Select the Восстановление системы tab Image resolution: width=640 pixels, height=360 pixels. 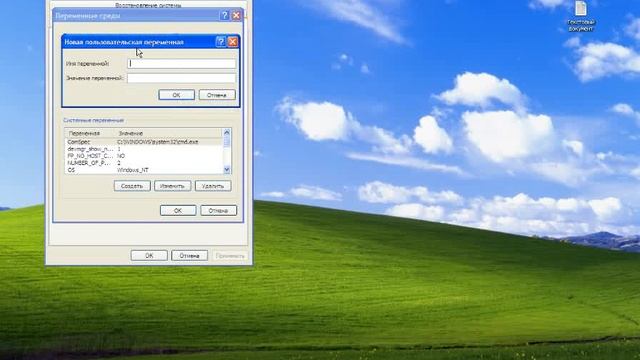(148, 5)
